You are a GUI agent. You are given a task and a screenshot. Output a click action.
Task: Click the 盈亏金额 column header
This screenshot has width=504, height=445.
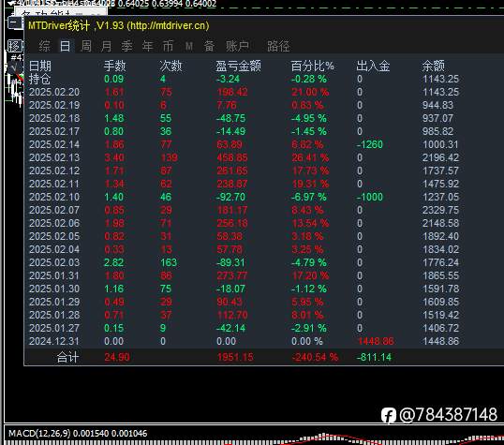pos(238,66)
